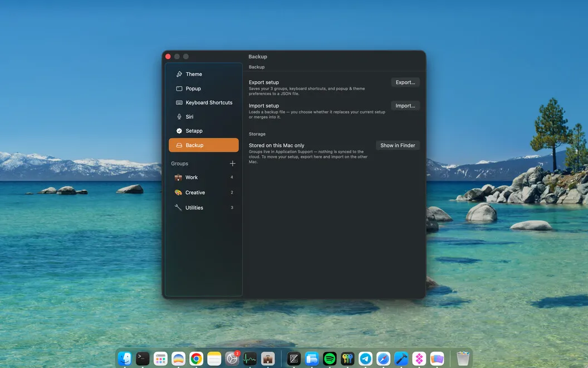Open Safari from the Dock
The height and width of the screenshot is (368, 588).
(x=383, y=359)
